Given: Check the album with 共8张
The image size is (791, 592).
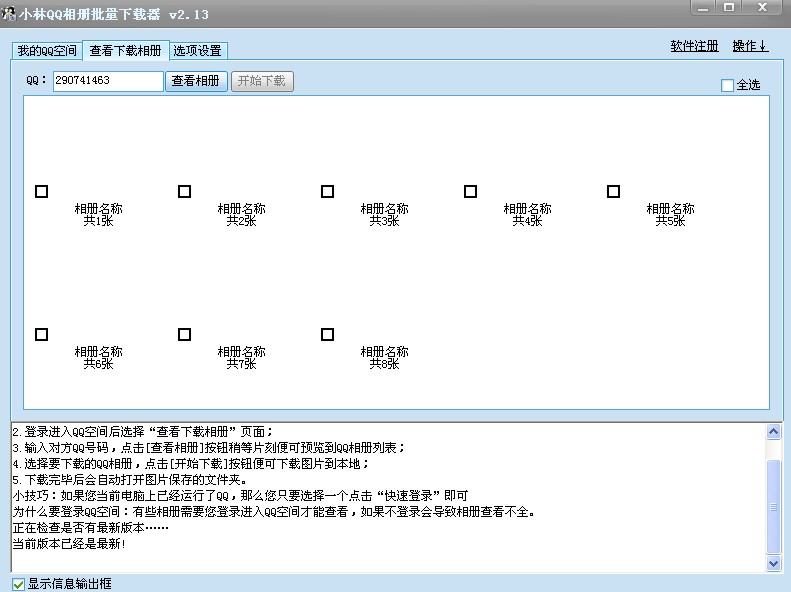Looking at the screenshot, I should click(x=327, y=334).
